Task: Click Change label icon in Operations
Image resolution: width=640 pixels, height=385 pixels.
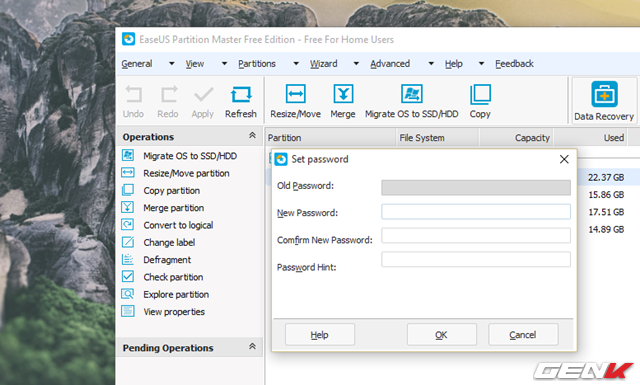Action: 128,242
